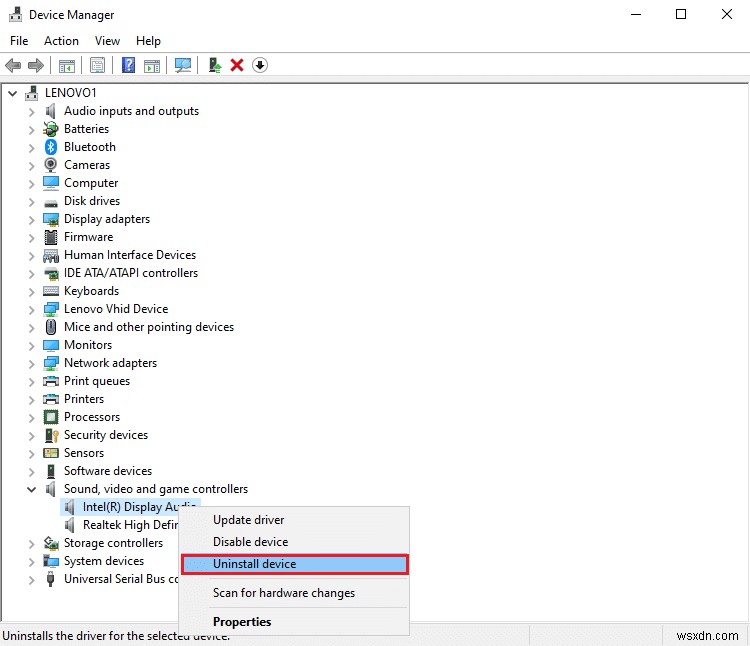Viewport: 750px width, 646px height.
Task: Click the Security devices key icon
Action: click(x=51, y=435)
